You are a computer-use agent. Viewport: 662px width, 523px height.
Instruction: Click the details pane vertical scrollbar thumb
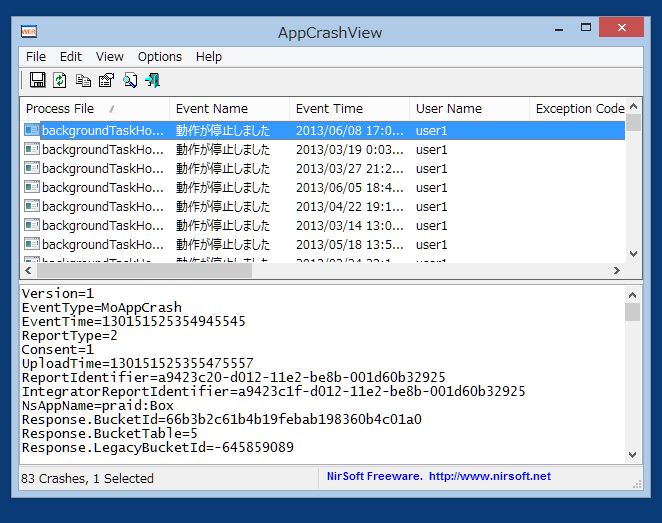tap(632, 312)
